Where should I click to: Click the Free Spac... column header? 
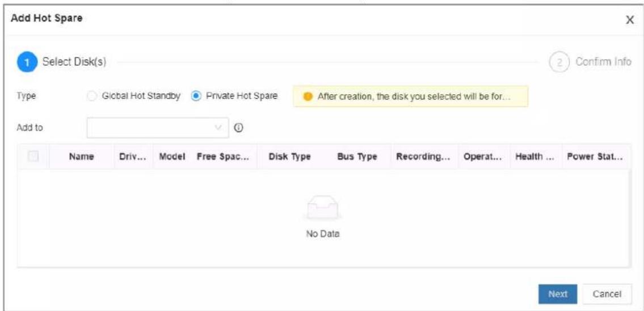[222, 157]
